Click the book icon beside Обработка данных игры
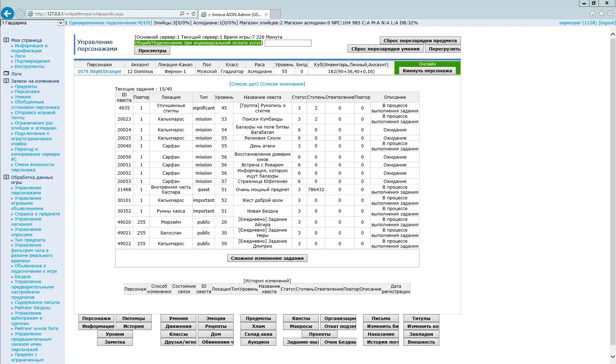The height and width of the screenshot is (364, 616). (x=6, y=177)
